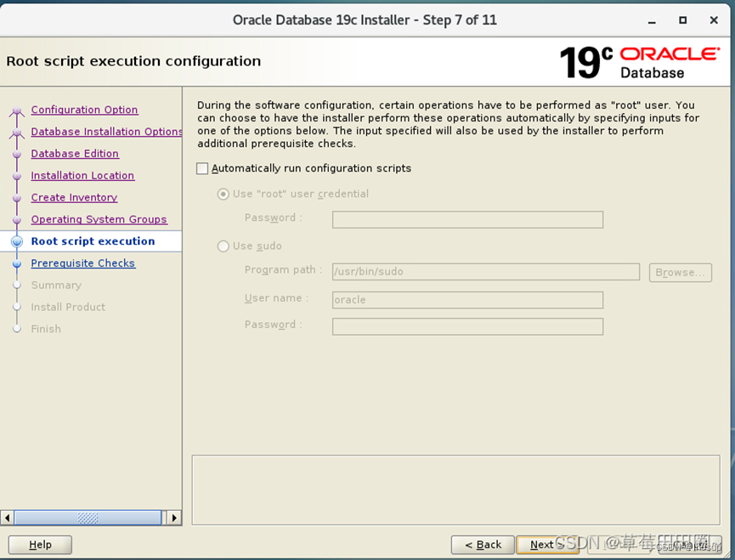Close the Oracle installer window
735x560 pixels.
pos(714,20)
